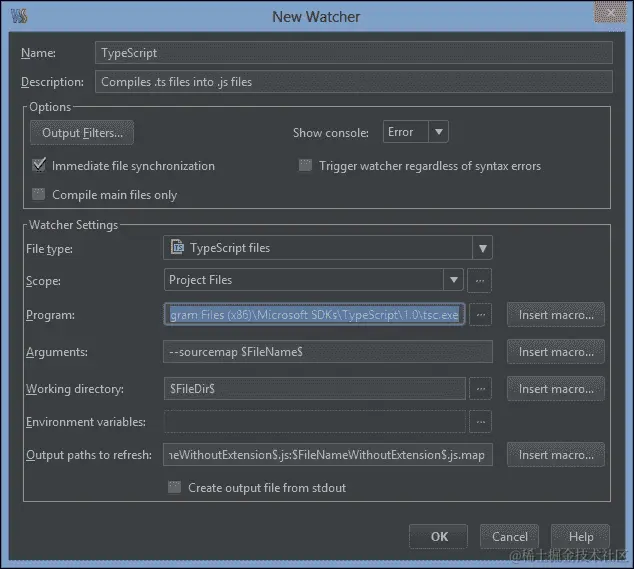
Task: Close the New Watcher window
Action: pyautogui.click(x=610, y=13)
